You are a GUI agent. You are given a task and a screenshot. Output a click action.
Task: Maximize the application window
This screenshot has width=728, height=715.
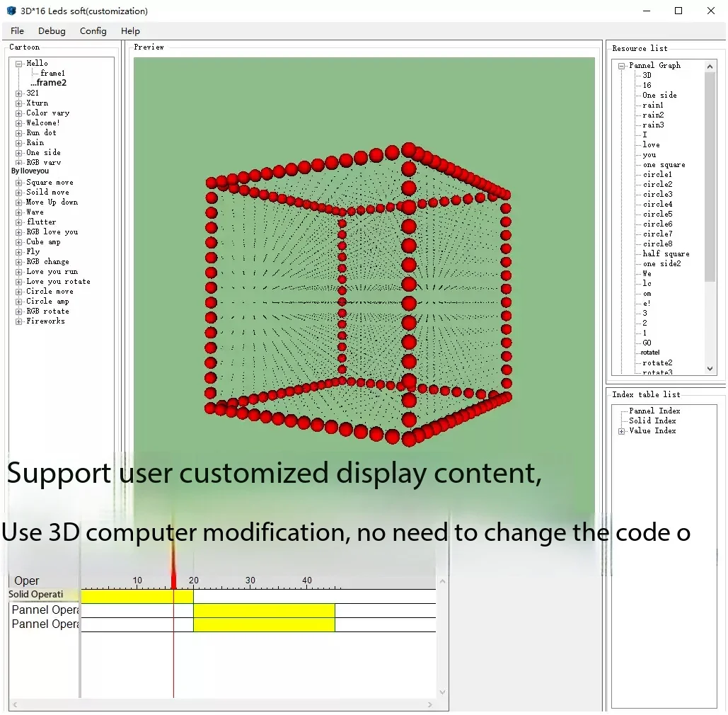click(678, 11)
